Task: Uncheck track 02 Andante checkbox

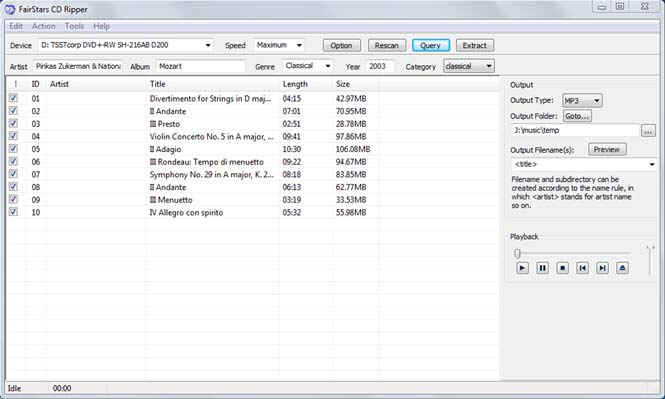Action: point(13,111)
